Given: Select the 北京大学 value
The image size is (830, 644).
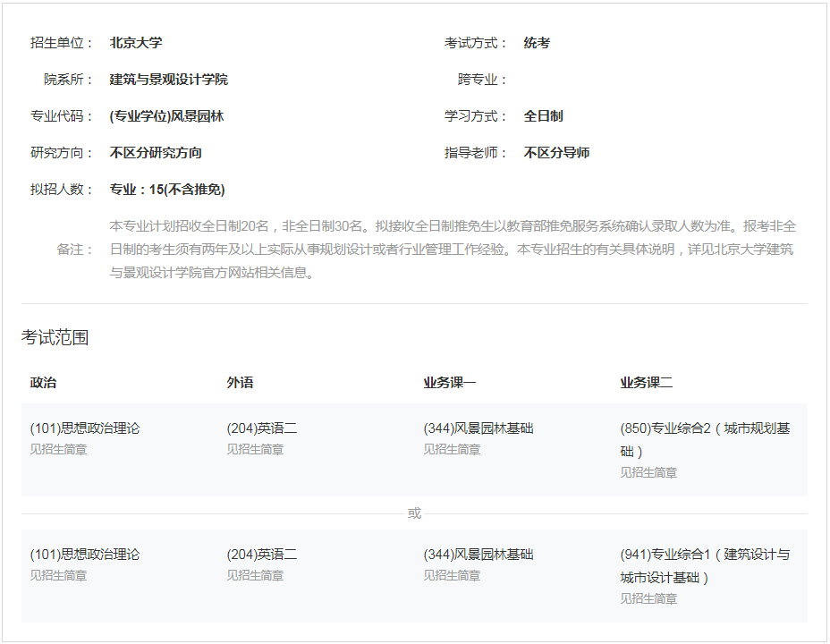Looking at the screenshot, I should coord(136,43).
